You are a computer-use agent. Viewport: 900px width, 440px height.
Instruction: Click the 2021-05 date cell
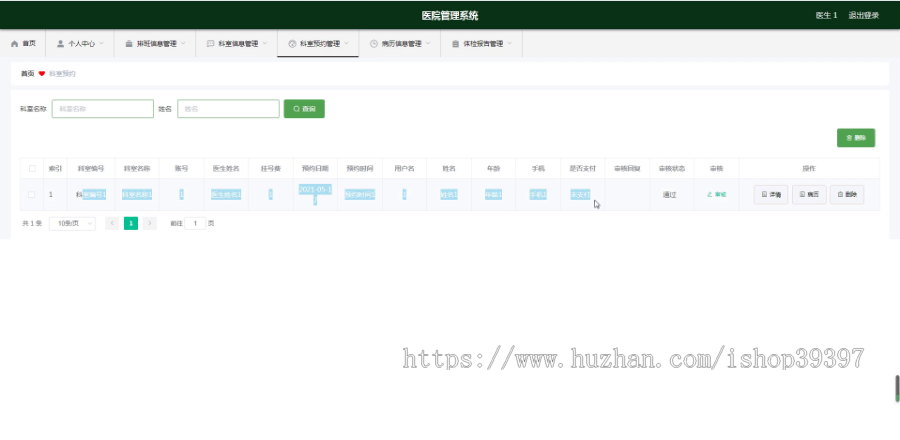[315, 194]
